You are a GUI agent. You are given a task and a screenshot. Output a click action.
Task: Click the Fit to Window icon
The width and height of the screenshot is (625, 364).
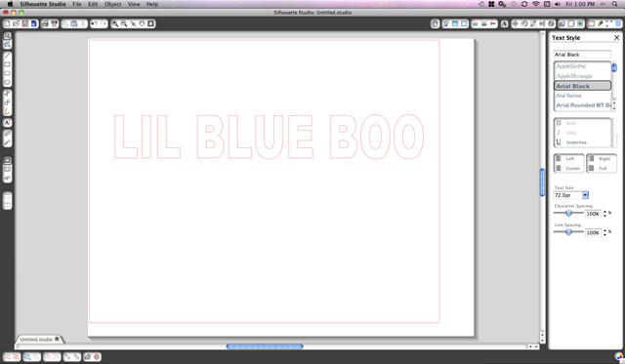tap(151, 23)
